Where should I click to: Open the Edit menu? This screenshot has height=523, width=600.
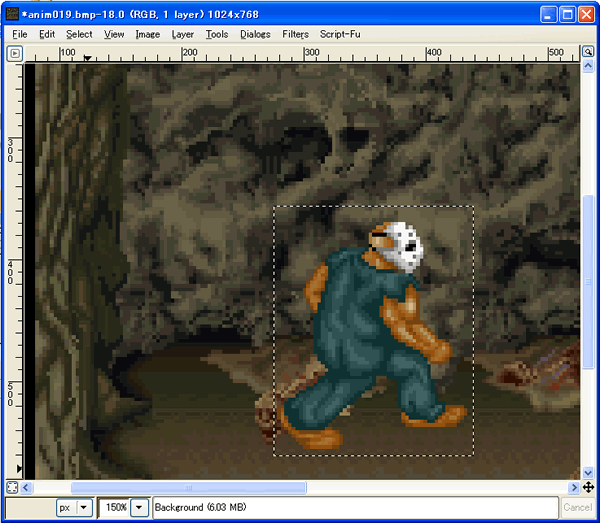click(x=47, y=34)
